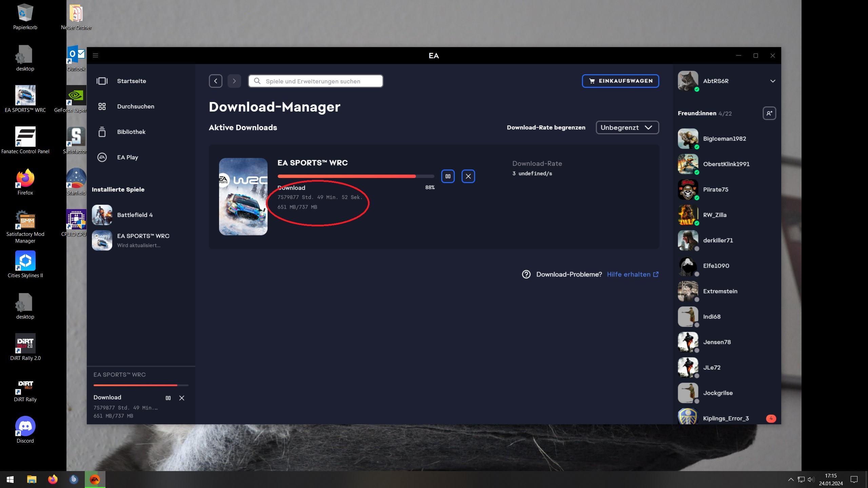Image resolution: width=868 pixels, height=488 pixels.
Task: Expand the Download-Rate begrenzen dropdown
Action: (x=627, y=127)
